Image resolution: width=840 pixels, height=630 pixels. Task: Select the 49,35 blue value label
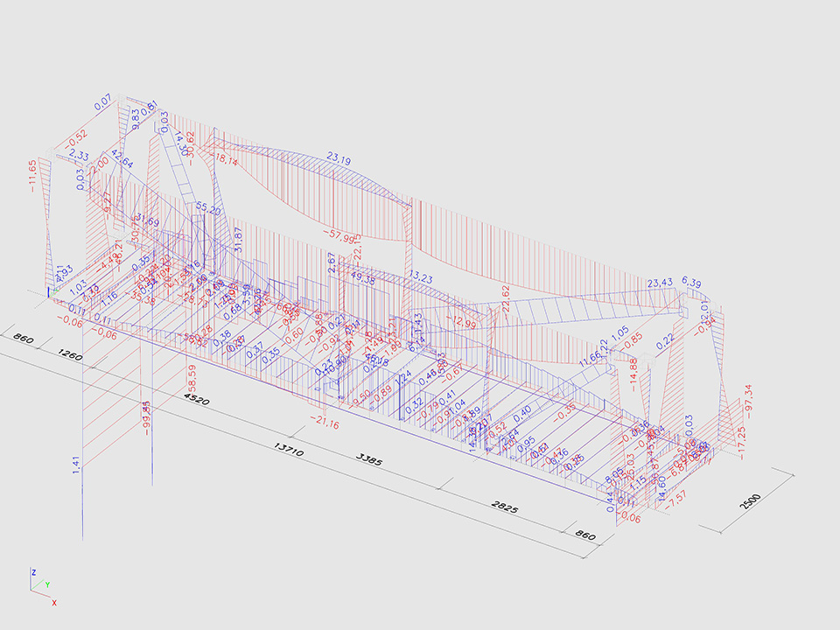point(362,278)
